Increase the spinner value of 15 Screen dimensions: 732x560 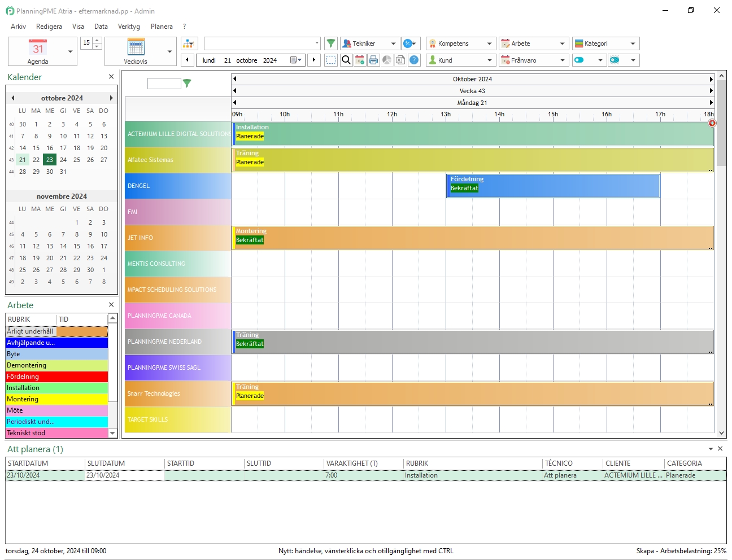(x=97, y=40)
